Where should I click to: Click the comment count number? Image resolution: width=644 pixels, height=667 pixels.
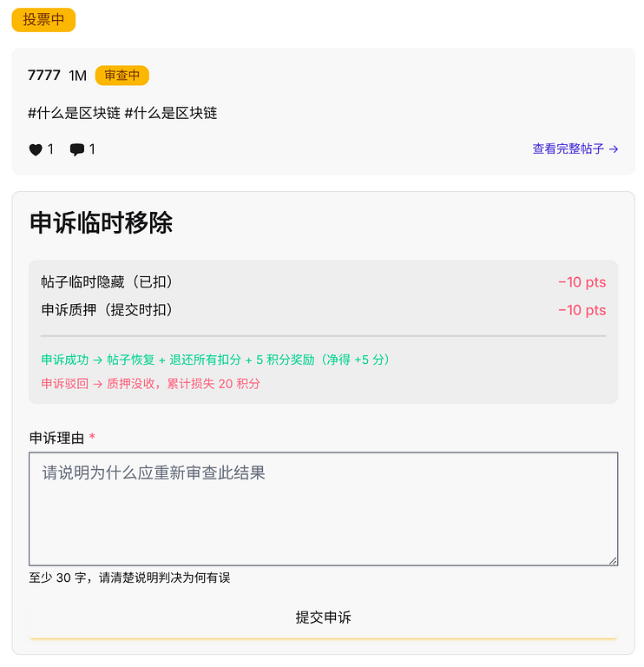tap(92, 149)
